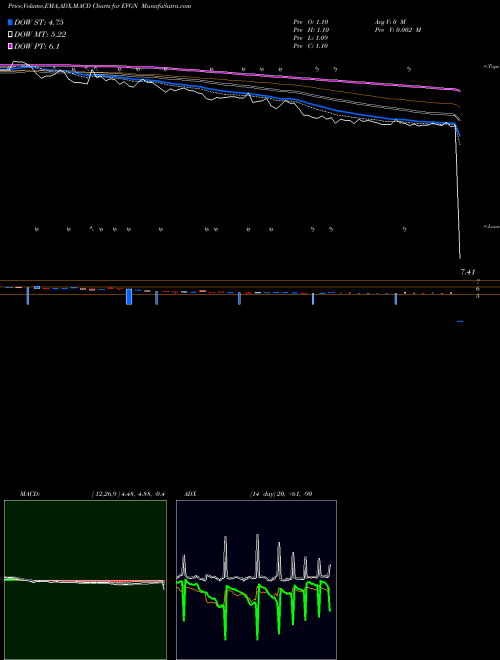Click the 'Pre O: 1.10' value

click(311, 22)
